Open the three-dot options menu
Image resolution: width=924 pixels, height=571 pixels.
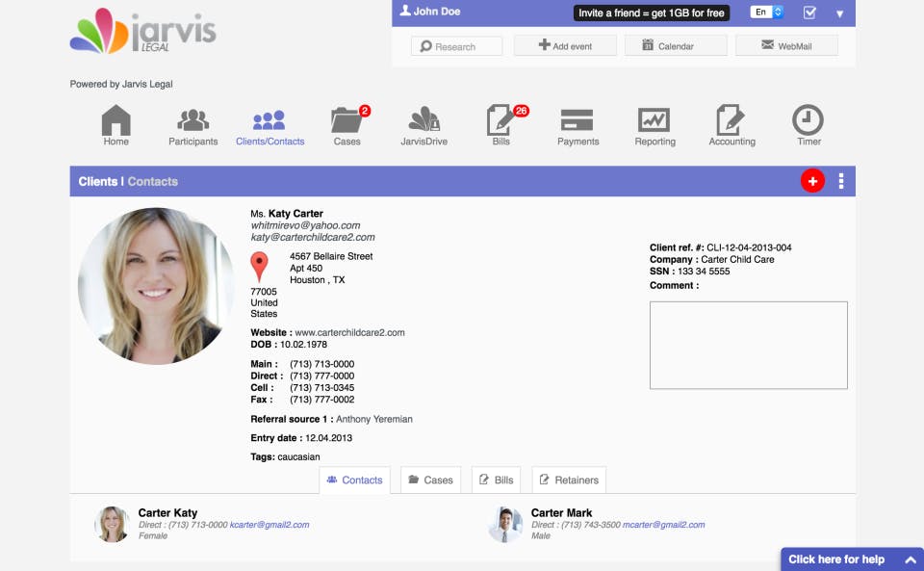click(x=841, y=181)
